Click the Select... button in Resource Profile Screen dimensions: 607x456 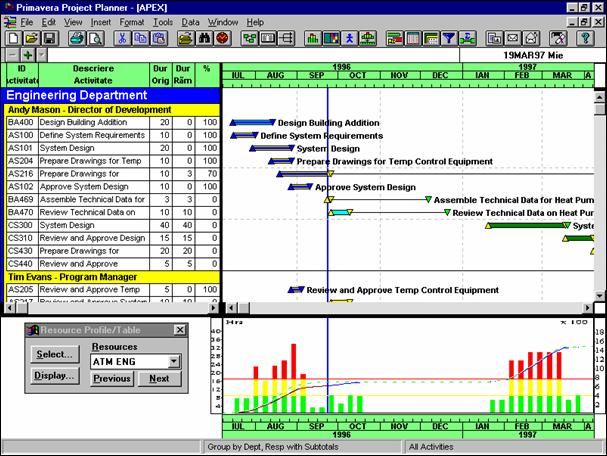coord(54,354)
